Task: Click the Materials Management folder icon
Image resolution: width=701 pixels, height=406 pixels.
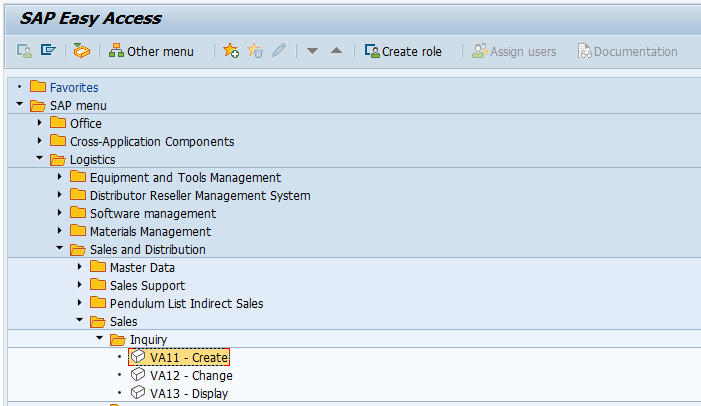Action: pos(78,230)
